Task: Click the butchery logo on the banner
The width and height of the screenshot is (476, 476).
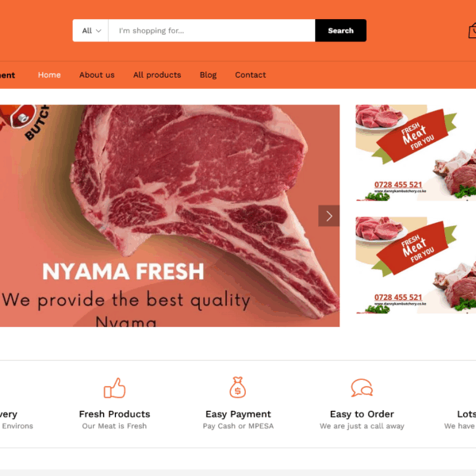Action: 25,121
